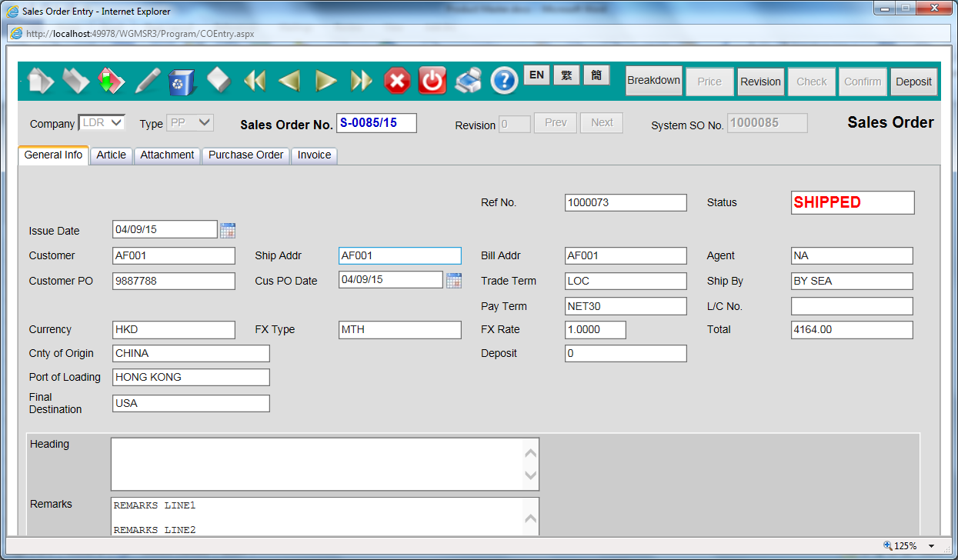Click the Cnty of Origin field CHINA

(191, 353)
